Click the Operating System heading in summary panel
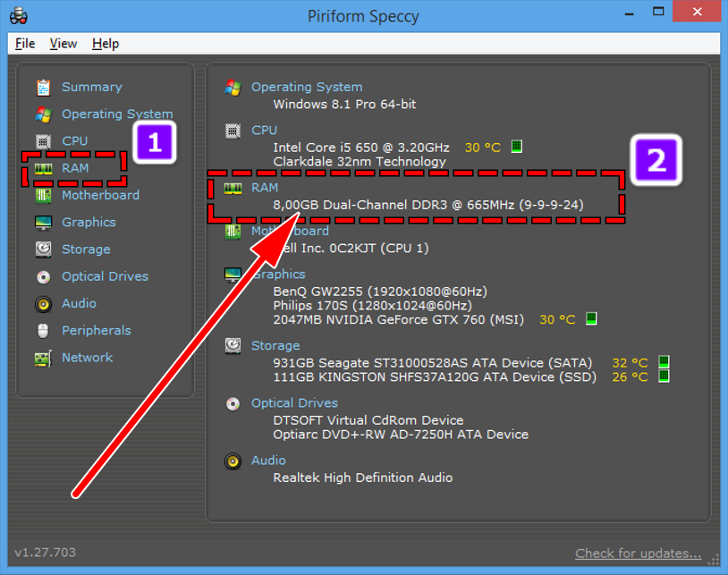The width and height of the screenshot is (728, 575). 306,87
